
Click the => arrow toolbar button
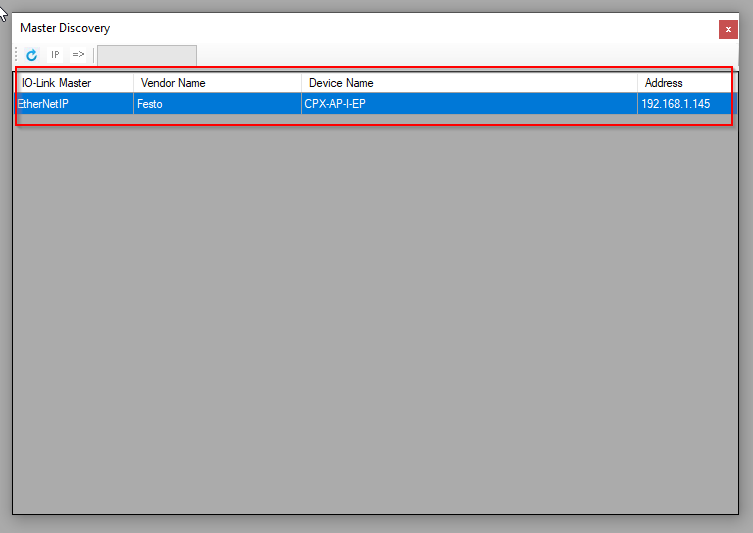78,55
